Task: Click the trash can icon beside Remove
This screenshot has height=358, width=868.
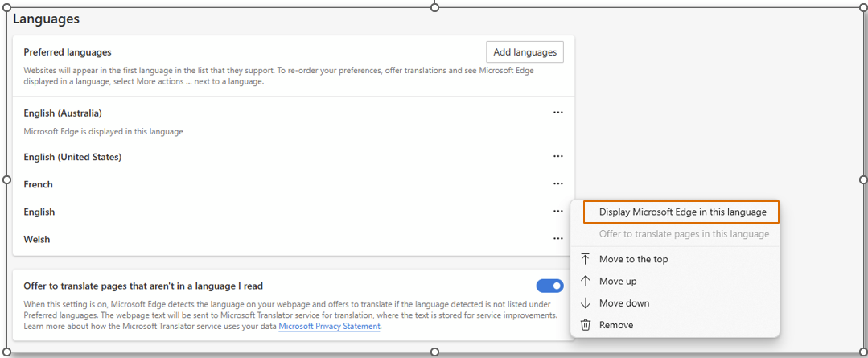Action: click(x=586, y=325)
